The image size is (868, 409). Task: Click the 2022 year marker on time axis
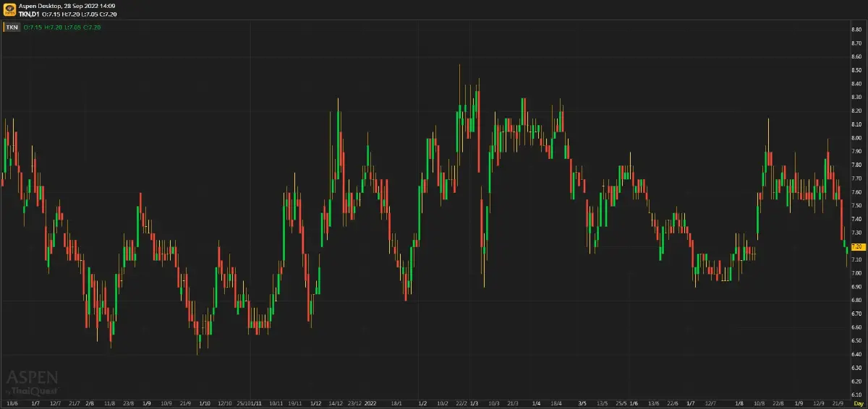click(371, 403)
